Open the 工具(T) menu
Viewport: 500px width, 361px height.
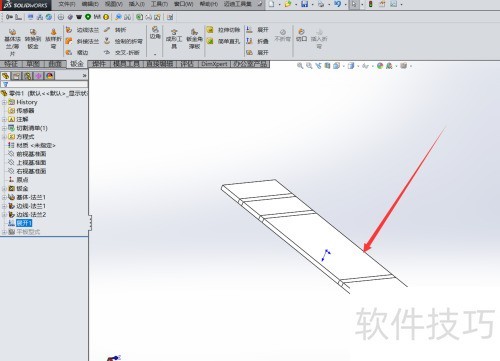[159, 4]
